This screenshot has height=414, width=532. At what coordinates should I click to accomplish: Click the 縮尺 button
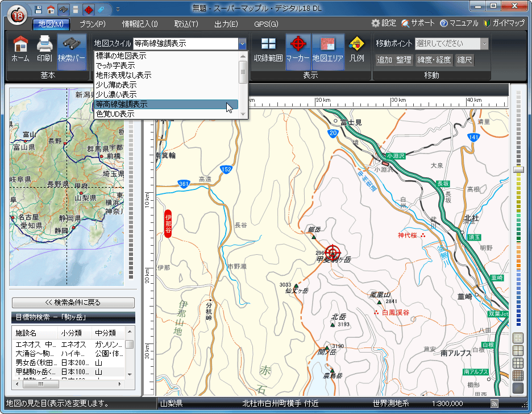pyautogui.click(x=464, y=60)
